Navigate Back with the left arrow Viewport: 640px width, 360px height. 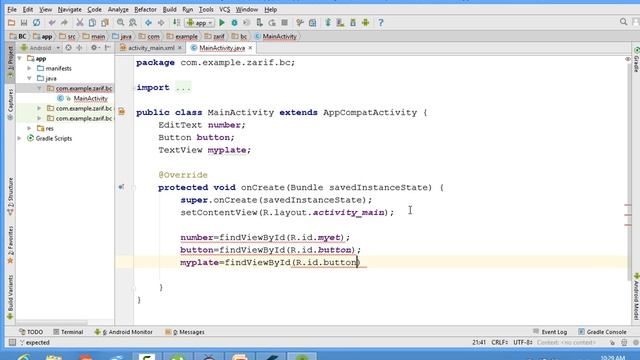pos(148,23)
